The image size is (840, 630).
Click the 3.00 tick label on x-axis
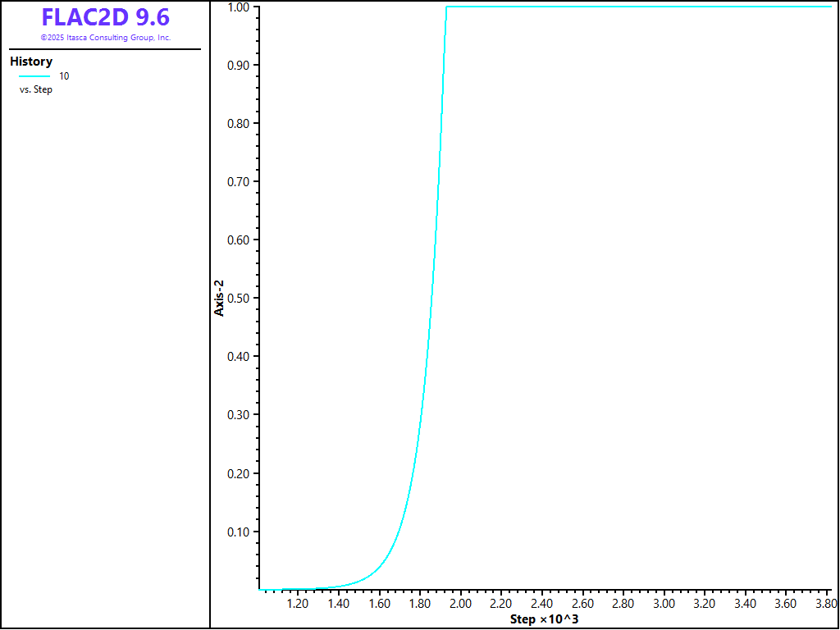(664, 604)
